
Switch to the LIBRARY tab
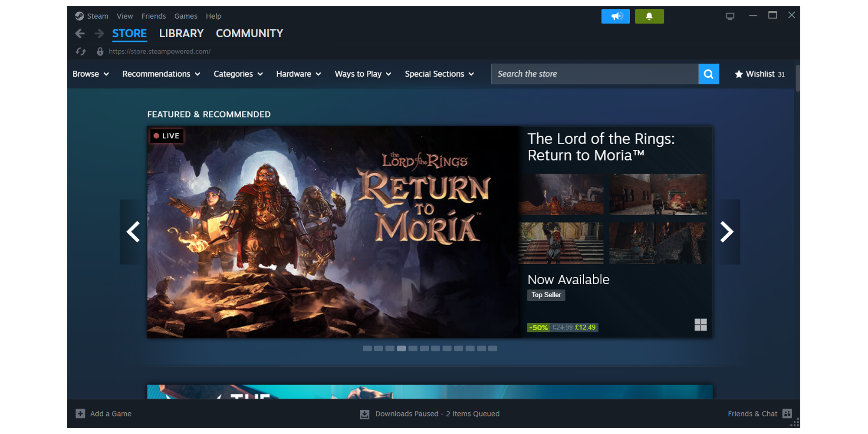tap(181, 33)
